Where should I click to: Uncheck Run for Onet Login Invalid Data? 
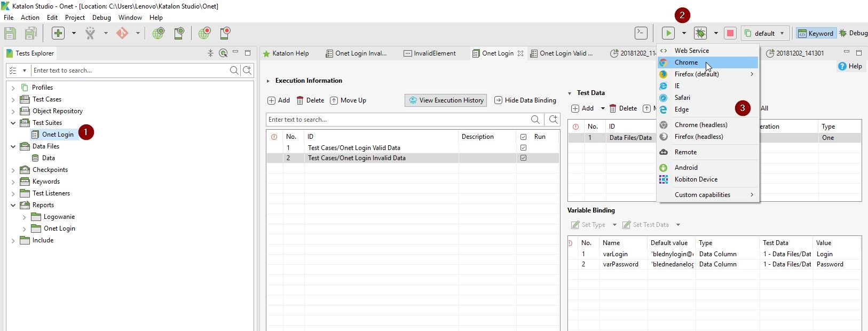click(523, 158)
